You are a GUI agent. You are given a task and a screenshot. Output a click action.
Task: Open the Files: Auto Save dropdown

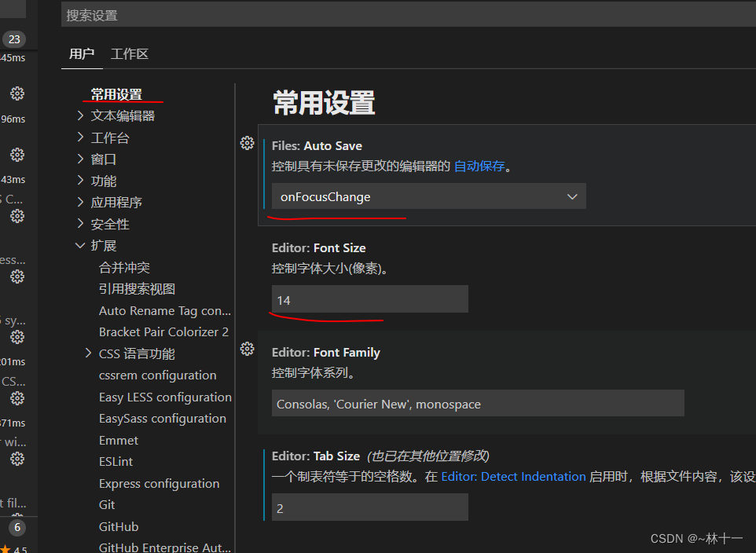point(428,196)
